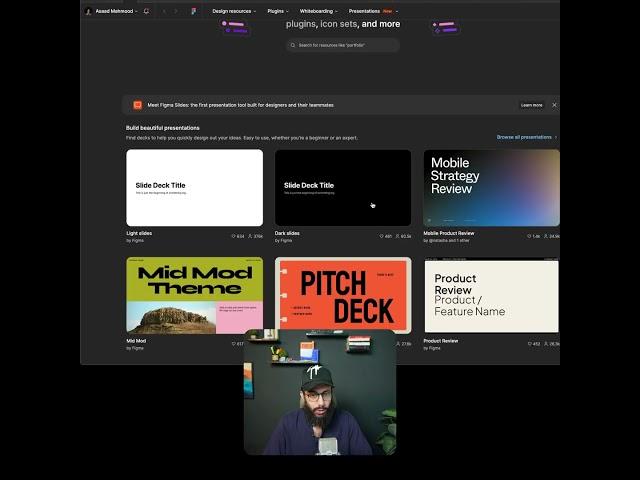The image size is (640, 480).
Task: Click the search magnifier icon
Action: (293, 45)
